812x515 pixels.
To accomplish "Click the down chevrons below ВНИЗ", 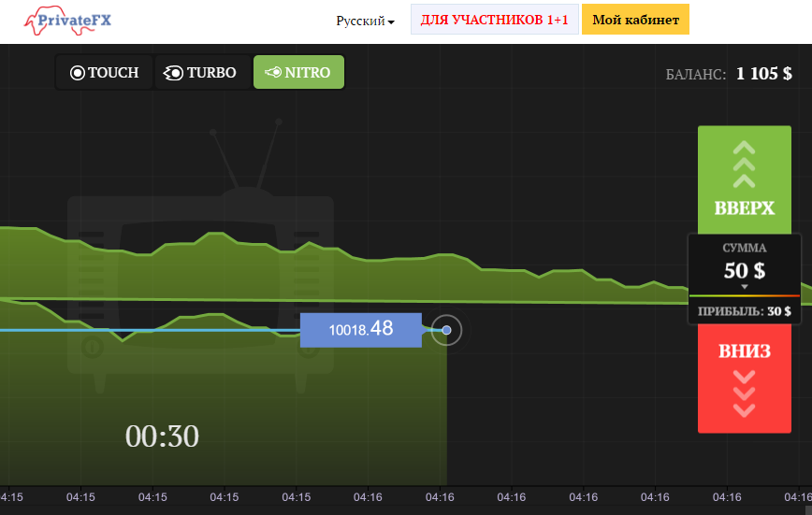I will tap(744, 393).
